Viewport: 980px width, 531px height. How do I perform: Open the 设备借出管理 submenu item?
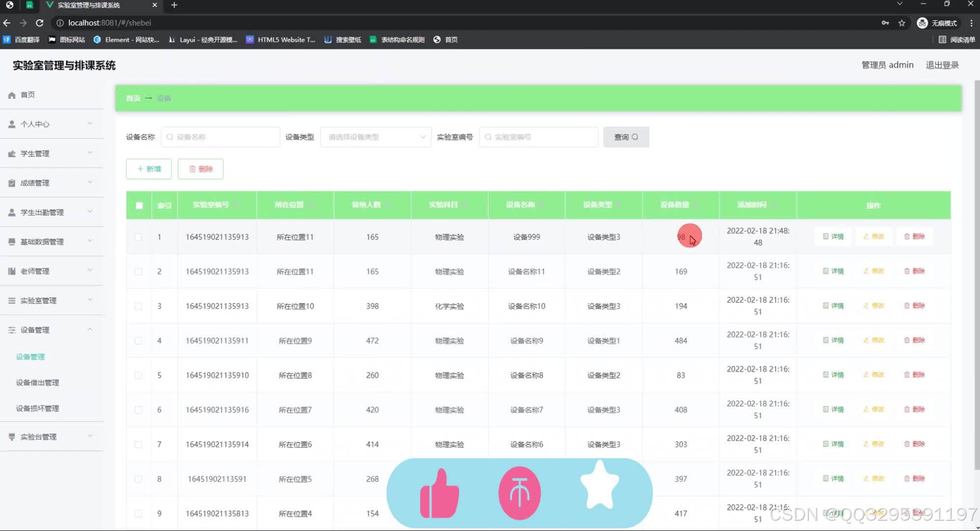pyautogui.click(x=37, y=383)
